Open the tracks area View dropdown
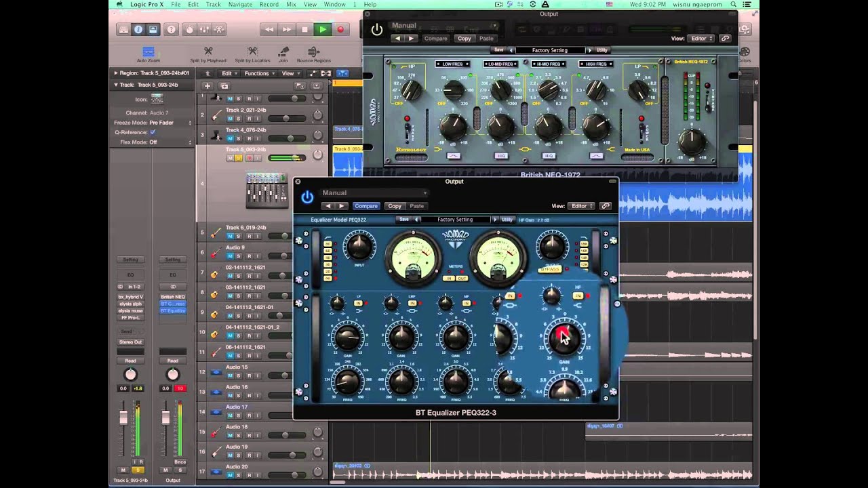868x488 pixels. [290, 73]
